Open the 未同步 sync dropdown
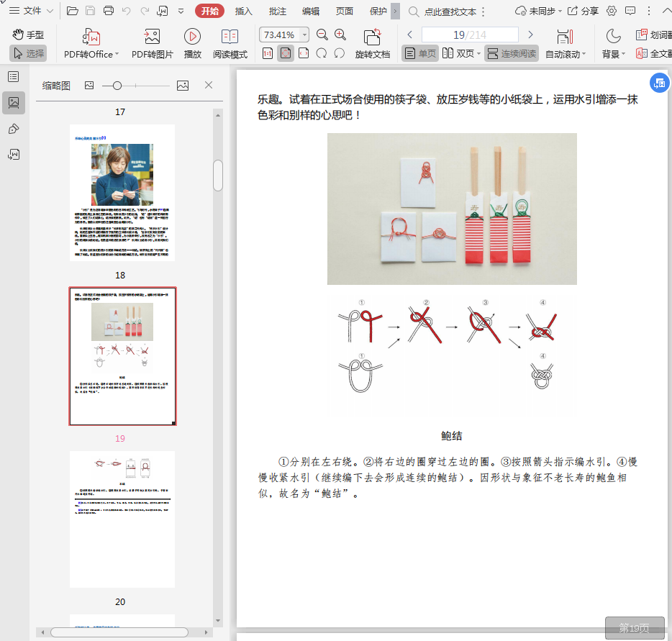Image resolution: width=672 pixels, height=641 pixels. point(538,11)
